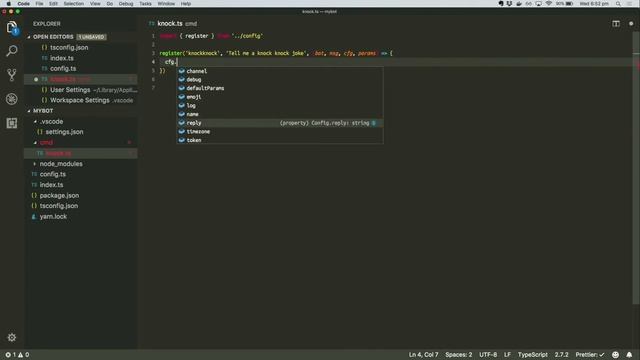Click the Wi-Fi icon in menu bar
Viewport: 640px width, 360px height.
click(549, 4)
